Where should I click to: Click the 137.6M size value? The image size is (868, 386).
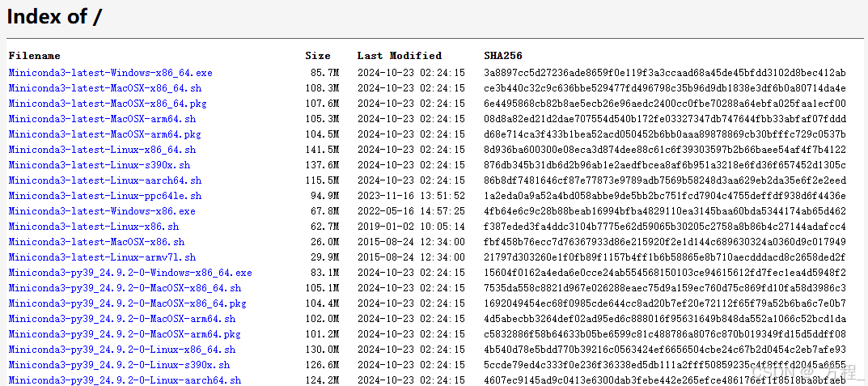[x=322, y=165]
